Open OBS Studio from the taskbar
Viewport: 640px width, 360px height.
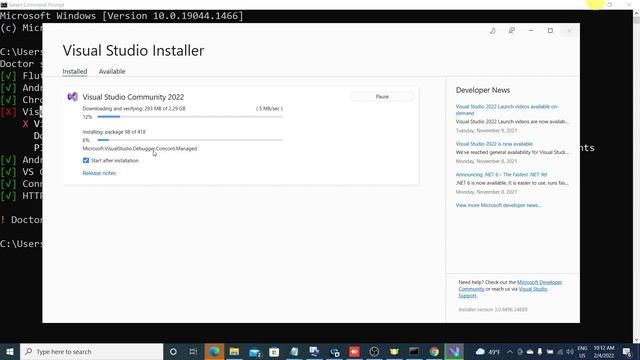pyautogui.click(x=374, y=351)
